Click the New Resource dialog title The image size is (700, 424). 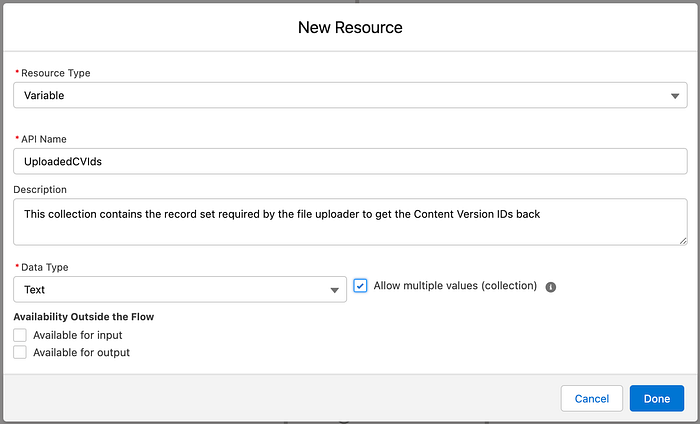pyautogui.click(x=350, y=27)
